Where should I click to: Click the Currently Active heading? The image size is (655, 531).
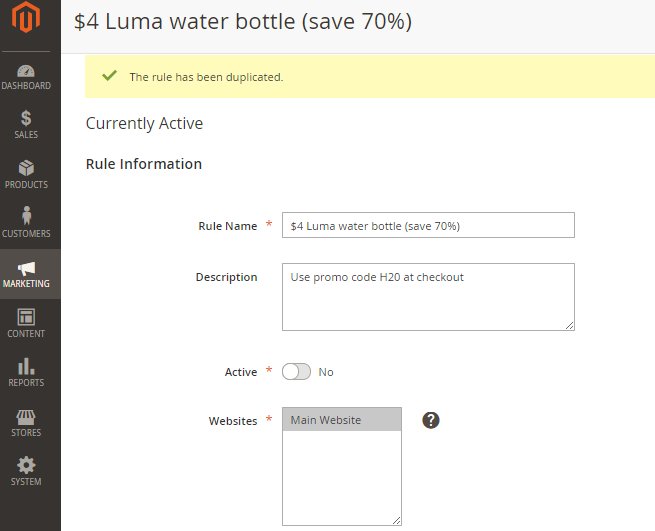[x=144, y=124]
